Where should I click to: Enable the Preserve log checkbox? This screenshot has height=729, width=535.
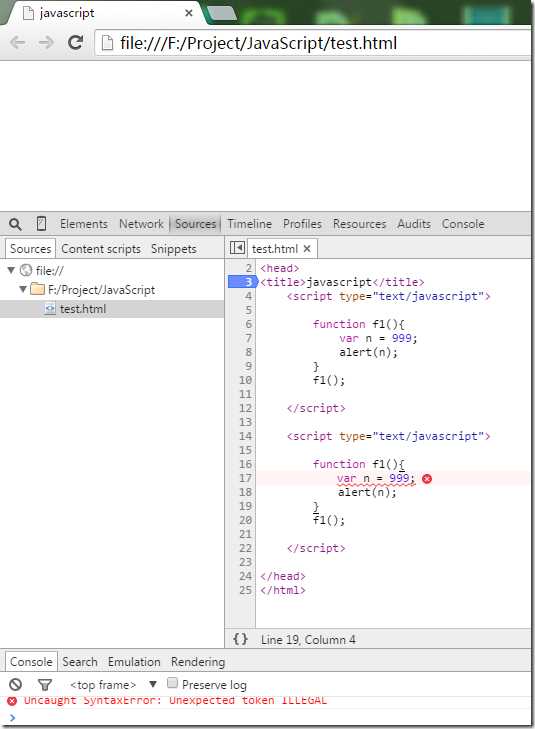tap(172, 683)
